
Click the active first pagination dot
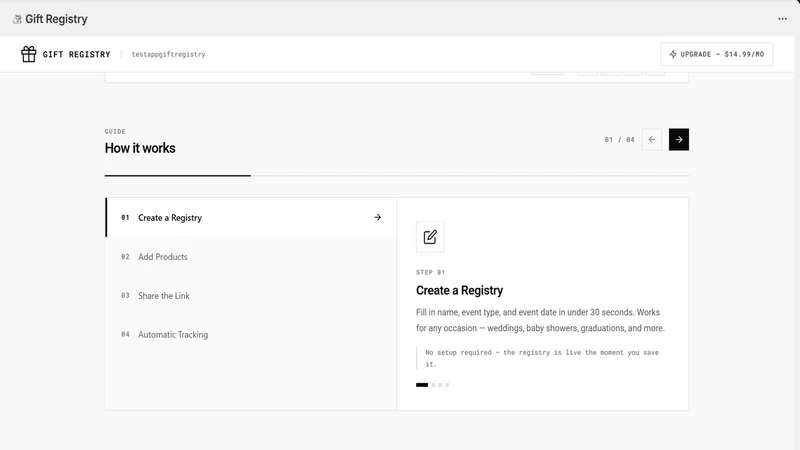click(x=422, y=385)
